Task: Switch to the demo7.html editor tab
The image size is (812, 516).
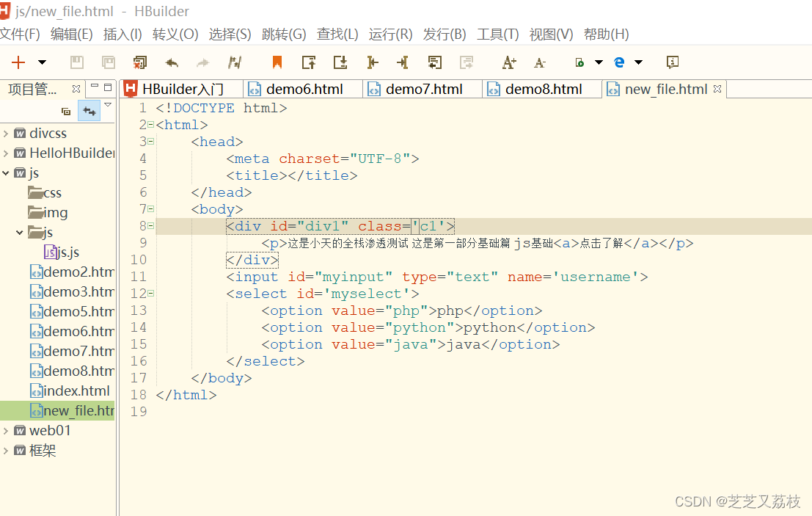Action: [x=423, y=89]
